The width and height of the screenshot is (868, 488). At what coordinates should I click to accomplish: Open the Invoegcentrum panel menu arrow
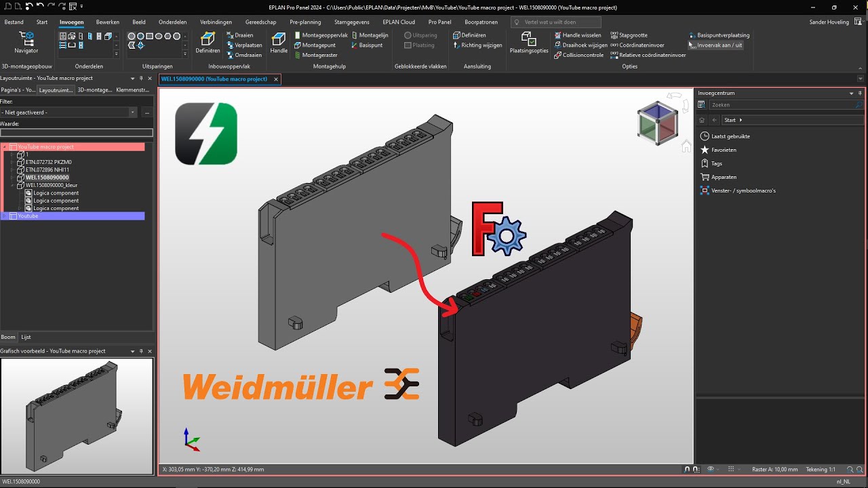coord(851,93)
